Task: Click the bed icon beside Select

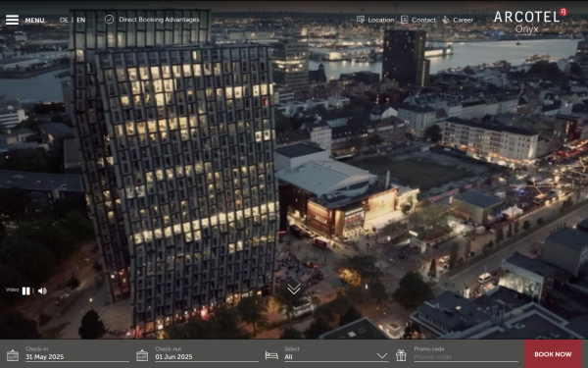Action: pyautogui.click(x=271, y=355)
